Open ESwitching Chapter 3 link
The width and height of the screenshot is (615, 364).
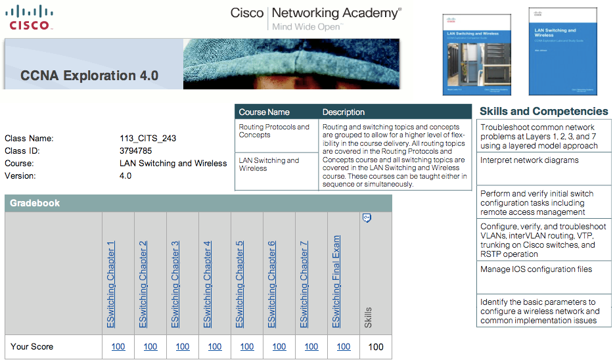(175, 284)
